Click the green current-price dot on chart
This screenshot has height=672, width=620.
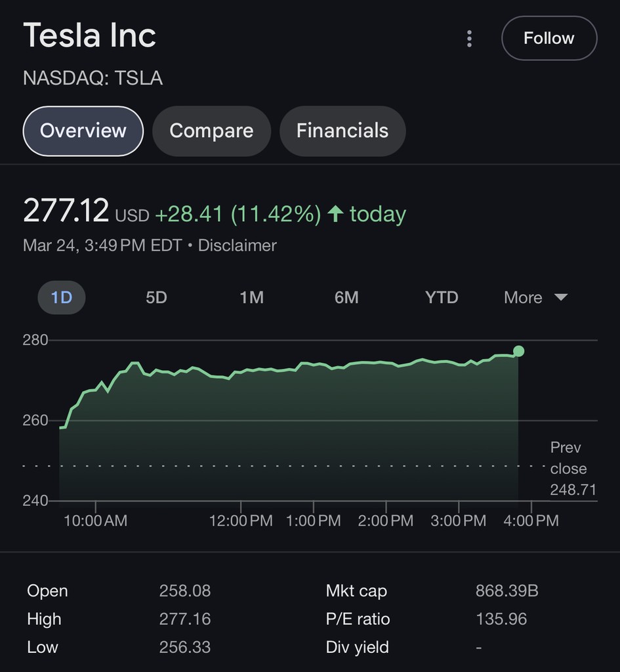[x=518, y=351]
